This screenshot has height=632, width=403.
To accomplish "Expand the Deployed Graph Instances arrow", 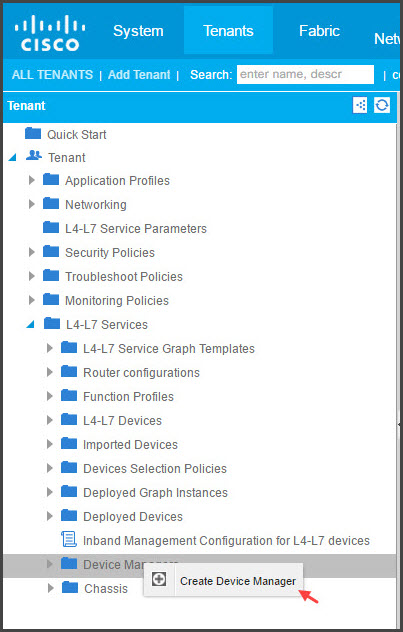I will (x=50, y=492).
